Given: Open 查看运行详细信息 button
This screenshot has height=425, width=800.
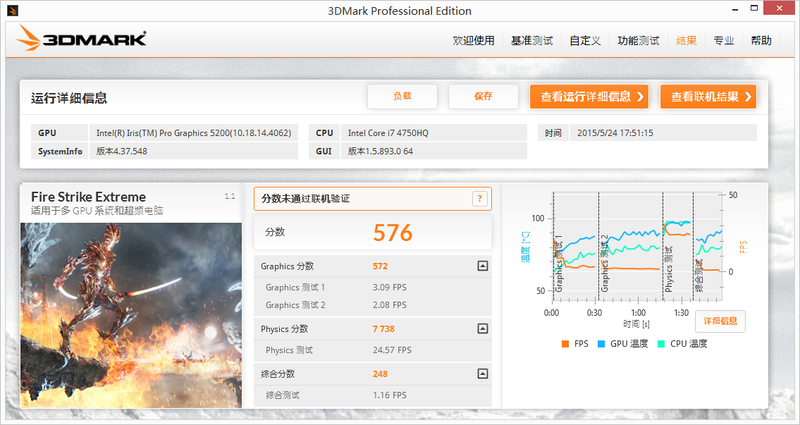Looking at the screenshot, I should (589, 96).
